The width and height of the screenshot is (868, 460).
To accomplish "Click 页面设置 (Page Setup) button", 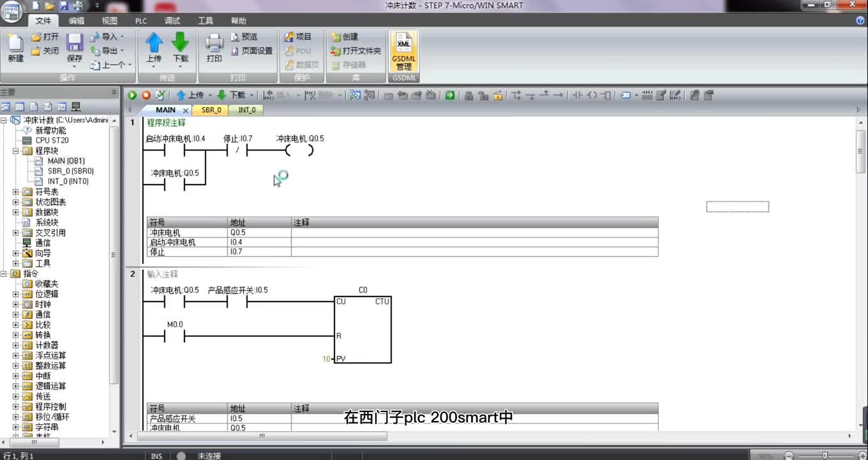I will (x=251, y=51).
